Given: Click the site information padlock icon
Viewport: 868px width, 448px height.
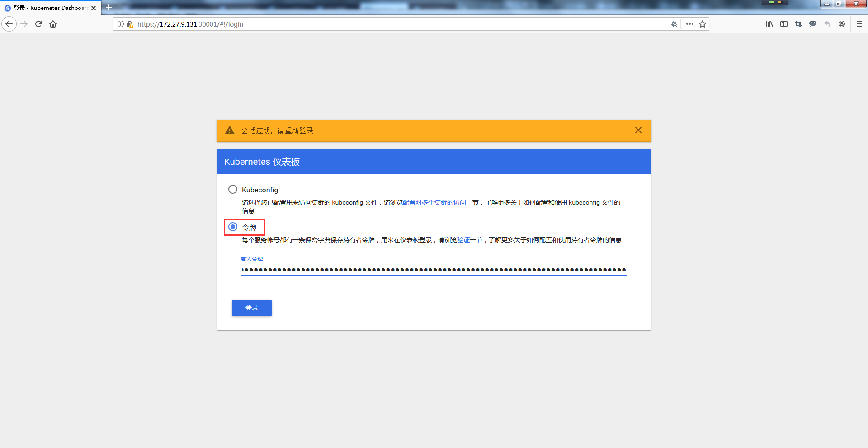Looking at the screenshot, I should click(130, 24).
